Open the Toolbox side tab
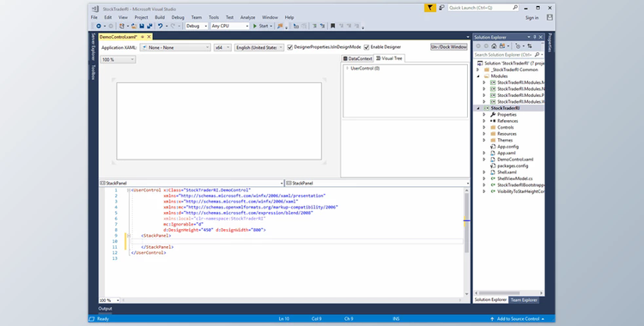 (93, 72)
